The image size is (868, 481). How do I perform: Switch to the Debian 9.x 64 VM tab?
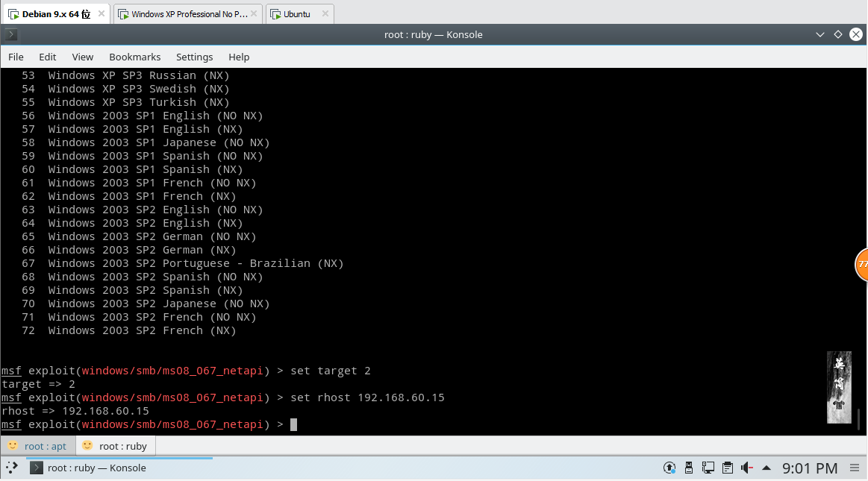point(55,14)
